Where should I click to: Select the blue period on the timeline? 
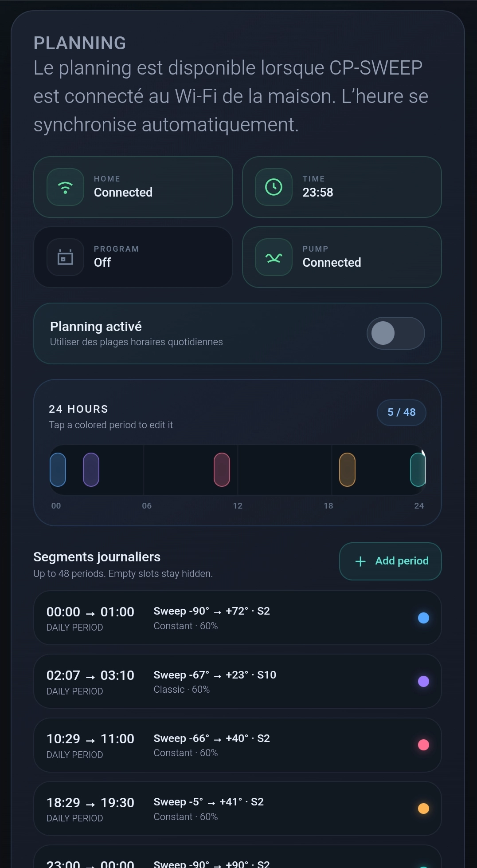coord(58,470)
